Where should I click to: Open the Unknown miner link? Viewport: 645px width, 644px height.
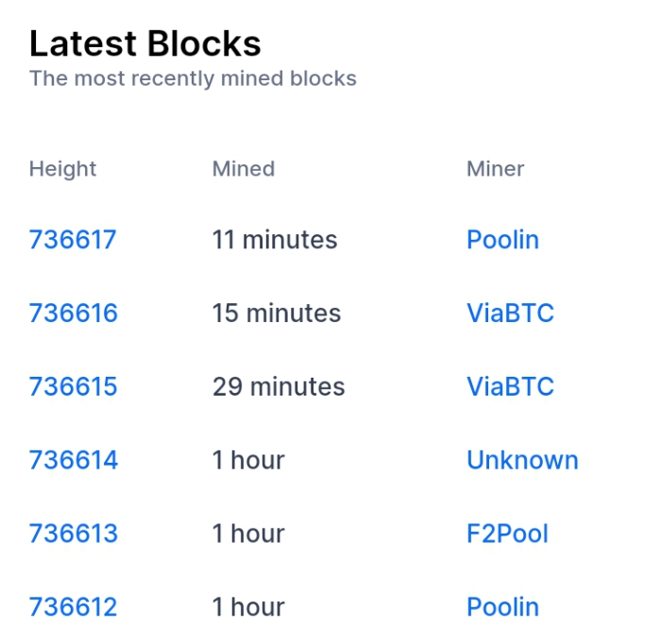coord(522,460)
